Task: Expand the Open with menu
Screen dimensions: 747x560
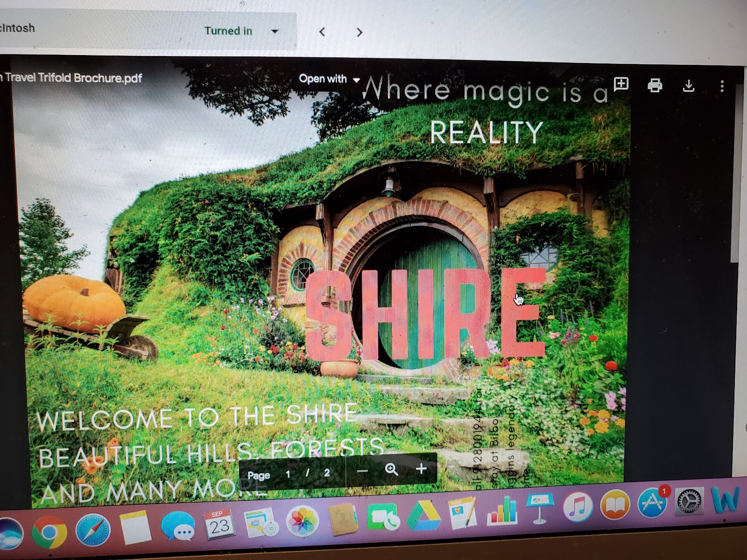Action: pos(329,79)
